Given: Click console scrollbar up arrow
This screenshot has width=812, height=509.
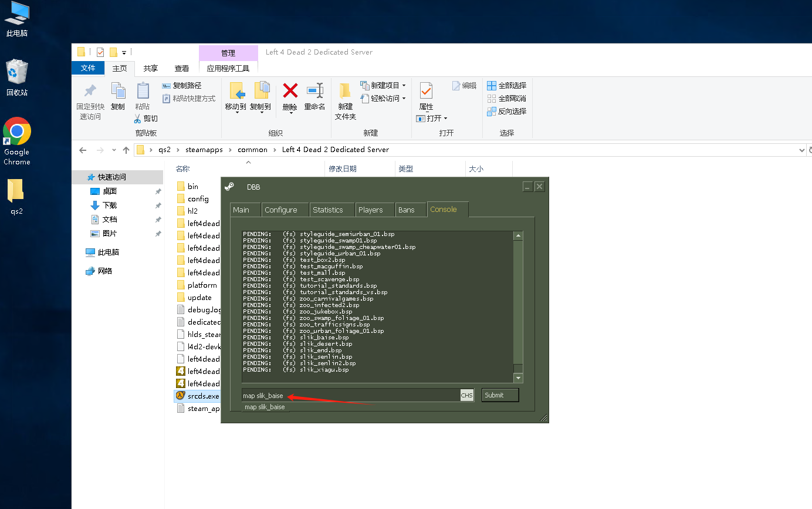Looking at the screenshot, I should tap(518, 235).
